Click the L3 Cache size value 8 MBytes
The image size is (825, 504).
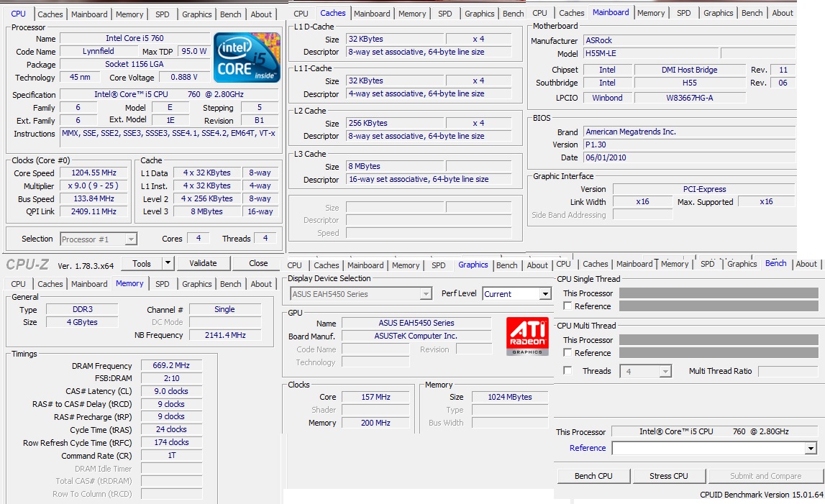[395, 166]
